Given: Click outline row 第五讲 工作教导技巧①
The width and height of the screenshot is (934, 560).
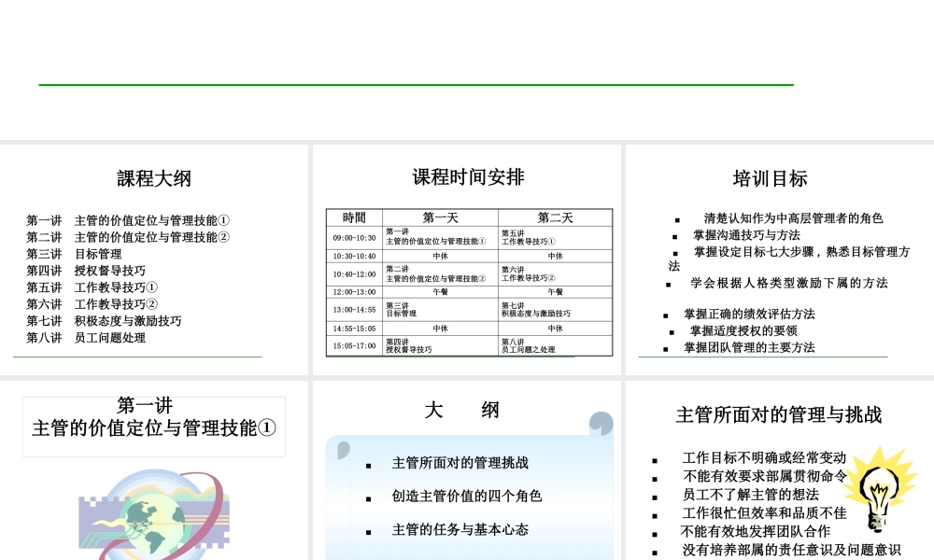Looking at the screenshot, I should point(92,287).
